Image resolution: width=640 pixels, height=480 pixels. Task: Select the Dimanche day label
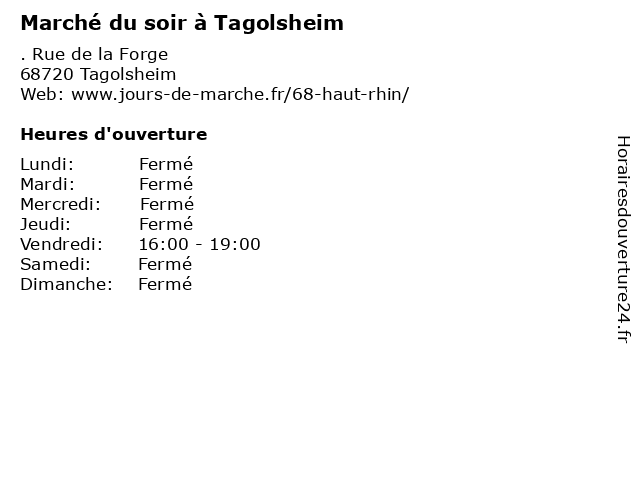click(67, 284)
